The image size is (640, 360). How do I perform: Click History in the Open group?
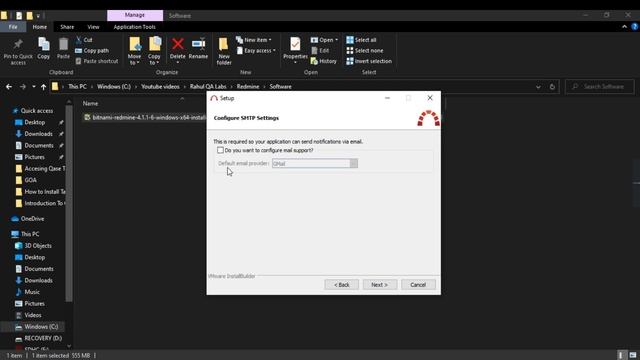[x=324, y=61]
